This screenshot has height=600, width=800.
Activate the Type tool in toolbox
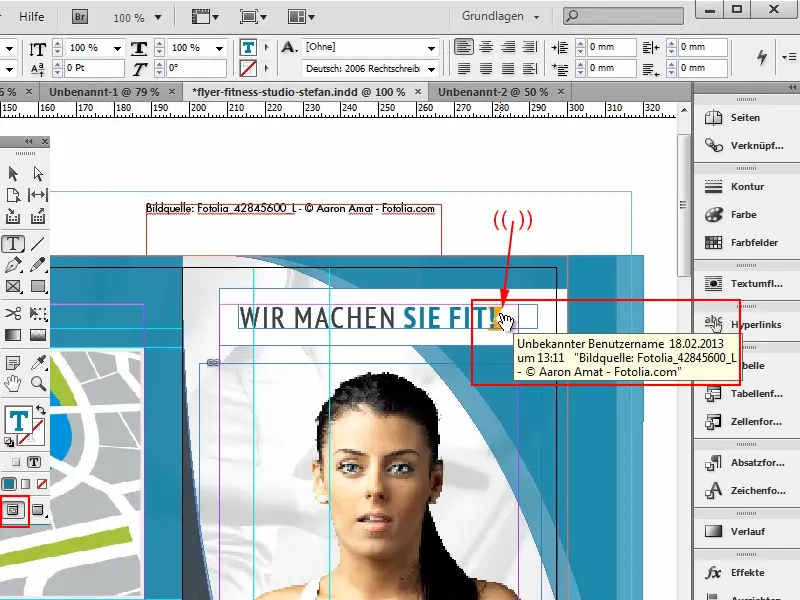click(x=13, y=244)
